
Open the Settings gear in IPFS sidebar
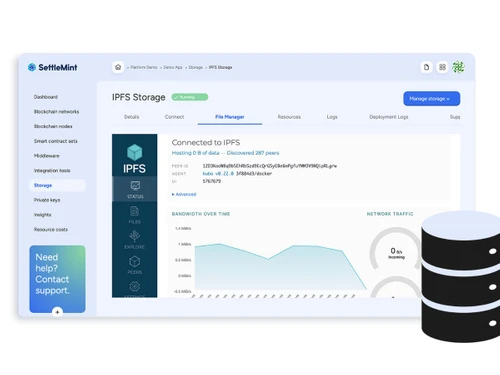[x=135, y=288]
